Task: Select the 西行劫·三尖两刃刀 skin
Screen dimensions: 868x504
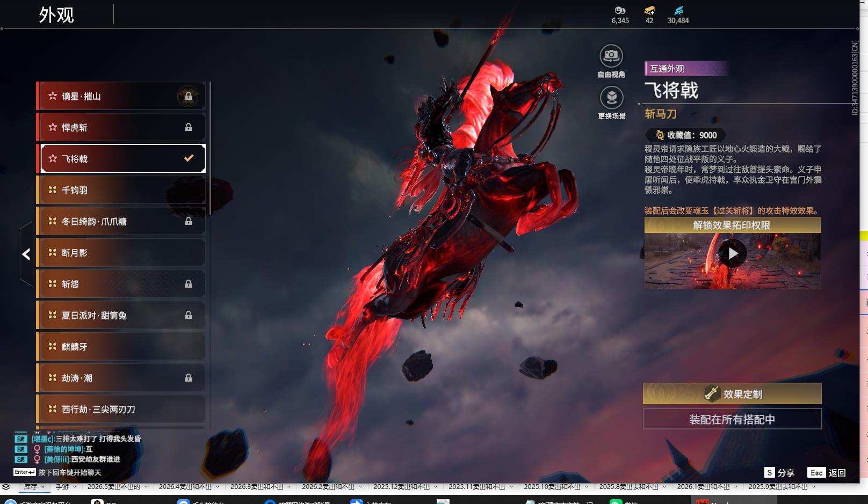Action: click(x=121, y=409)
